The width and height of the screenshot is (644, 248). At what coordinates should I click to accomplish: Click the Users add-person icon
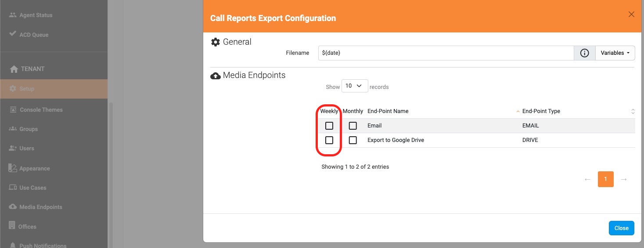13,148
